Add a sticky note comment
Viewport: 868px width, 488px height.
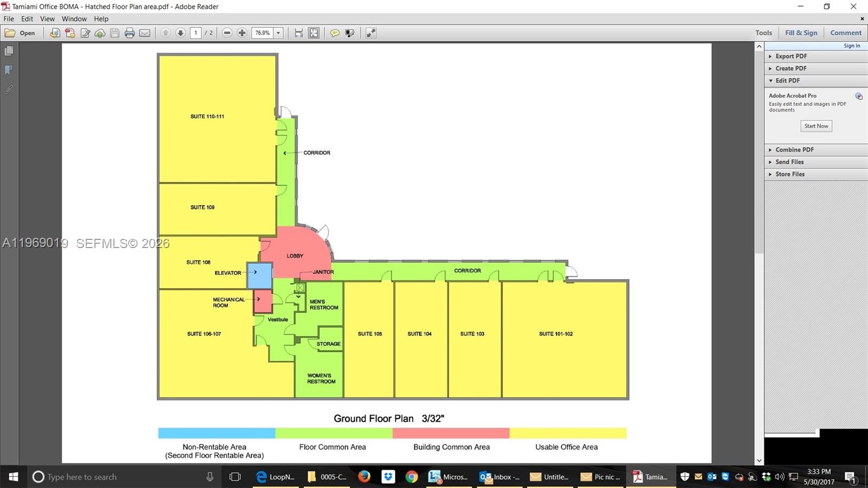[335, 33]
